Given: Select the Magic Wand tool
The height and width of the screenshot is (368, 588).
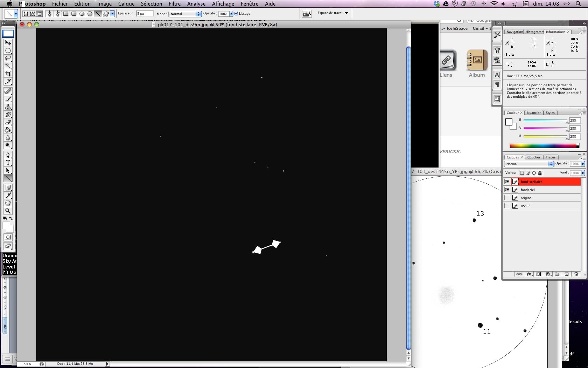Looking at the screenshot, I should point(8,66).
